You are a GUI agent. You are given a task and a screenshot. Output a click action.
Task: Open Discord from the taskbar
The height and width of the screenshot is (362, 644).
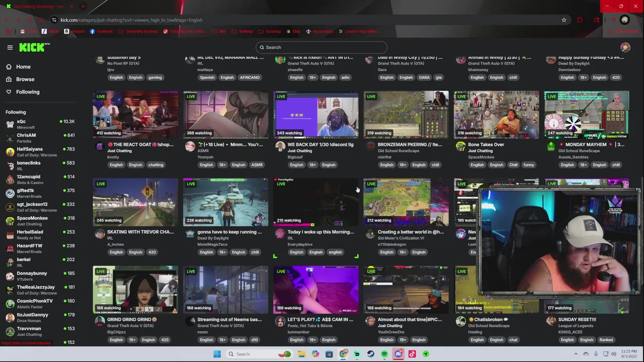pos(398,354)
